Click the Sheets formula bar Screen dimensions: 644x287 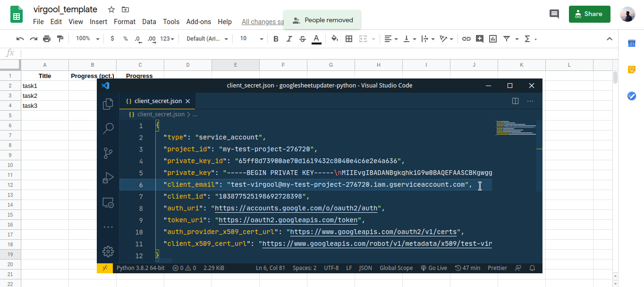[x=319, y=53]
